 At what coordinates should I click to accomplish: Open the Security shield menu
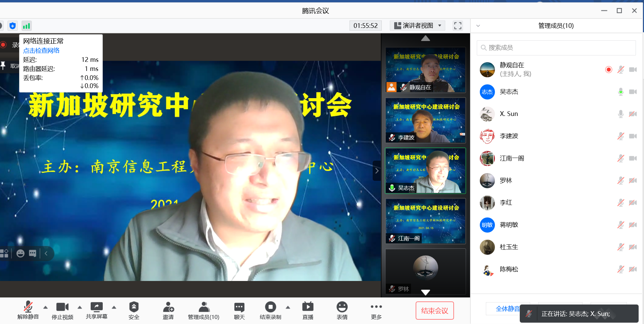point(134,307)
